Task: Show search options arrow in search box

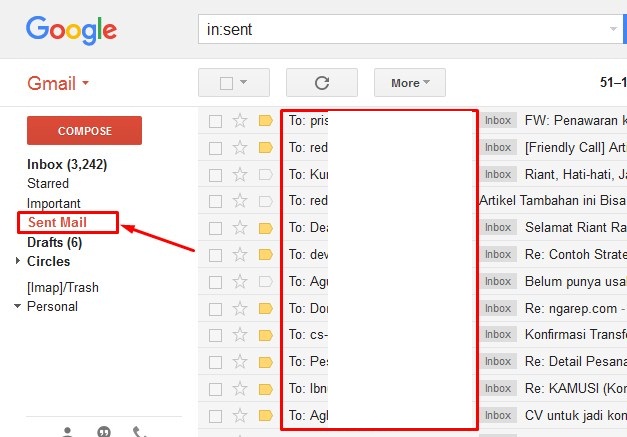Action: (613, 29)
